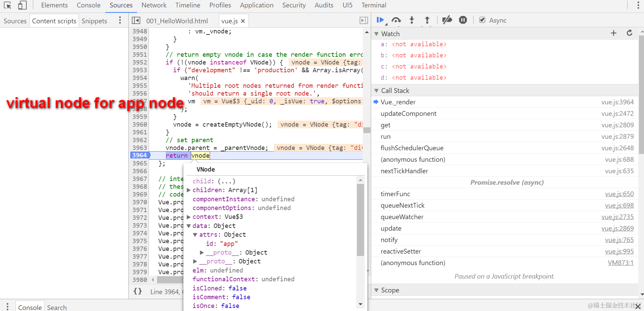Expand the data object's __proto__
The width and height of the screenshot is (644, 311).
pos(195,261)
